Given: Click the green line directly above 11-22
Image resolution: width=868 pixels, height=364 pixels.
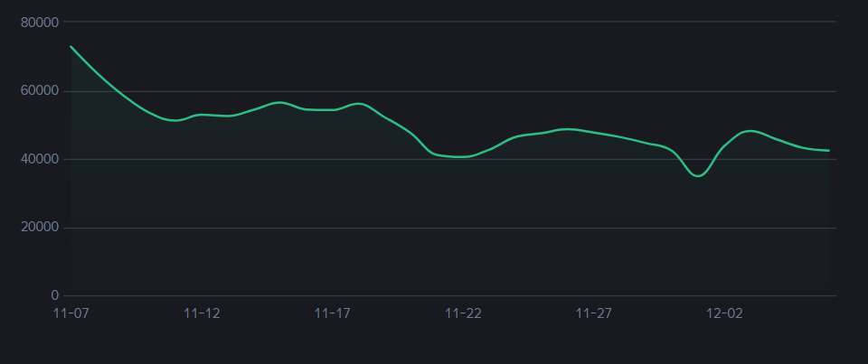Looking at the screenshot, I should coord(463,157).
